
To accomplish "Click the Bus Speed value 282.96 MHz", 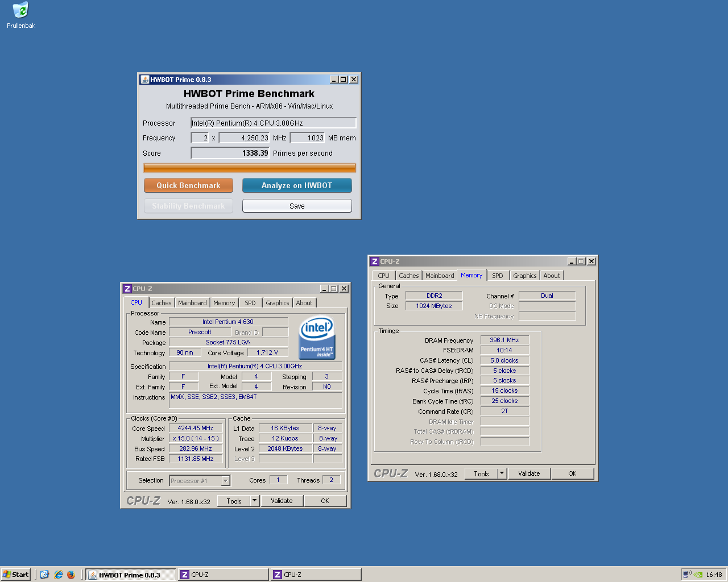I will click(x=196, y=448).
